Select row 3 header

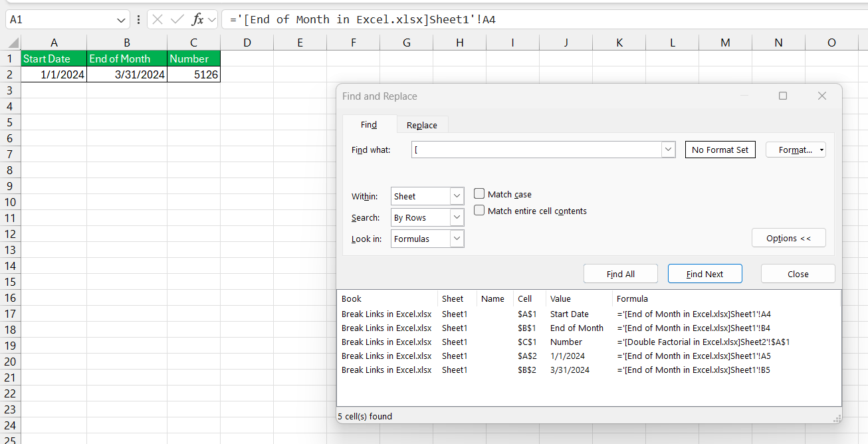tap(10, 90)
